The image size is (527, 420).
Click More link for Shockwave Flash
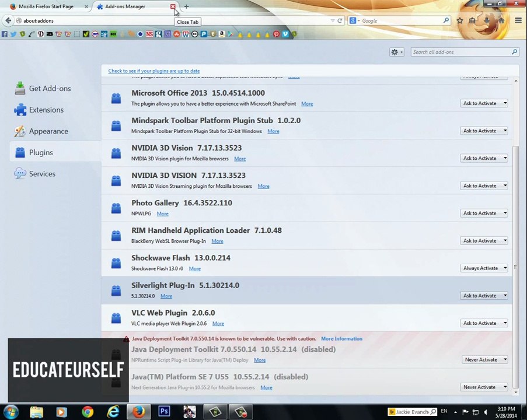(x=194, y=268)
